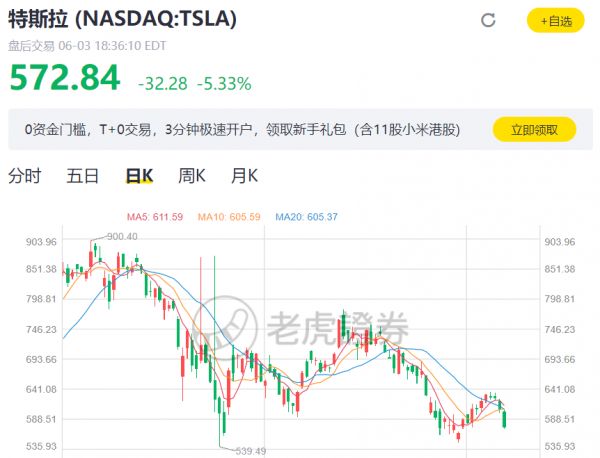This screenshot has width=600, height=458.
Task: Select the latest green candlestick on chart
Action: click(505, 418)
